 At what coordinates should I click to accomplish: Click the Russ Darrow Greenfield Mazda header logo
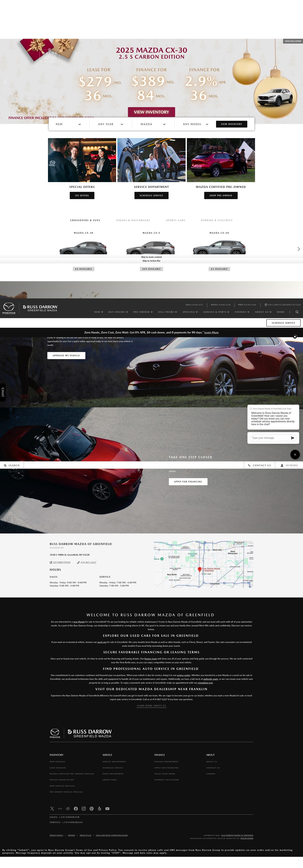(40, 308)
